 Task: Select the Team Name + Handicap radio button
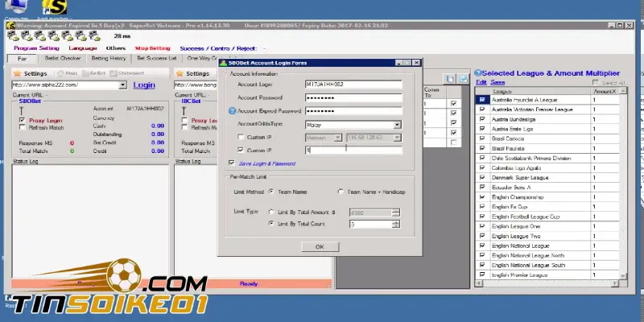tap(340, 192)
